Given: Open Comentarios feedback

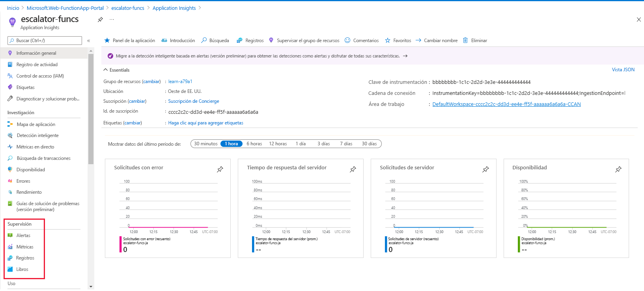Looking at the screenshot, I should [362, 41].
